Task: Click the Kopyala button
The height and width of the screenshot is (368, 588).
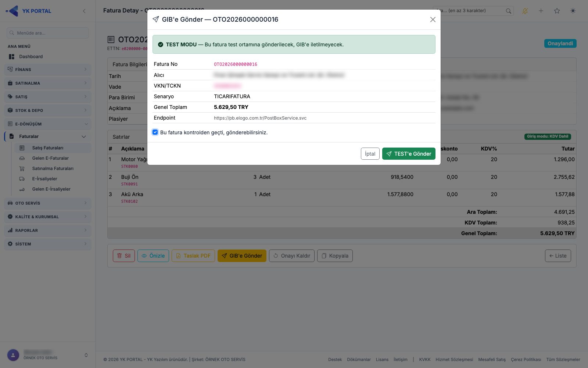Action: (335, 256)
